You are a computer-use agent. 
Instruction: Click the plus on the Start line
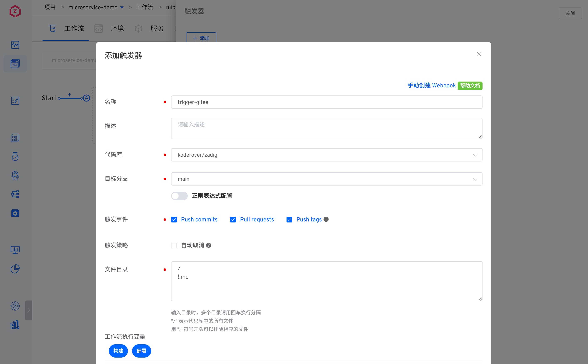tap(69, 95)
